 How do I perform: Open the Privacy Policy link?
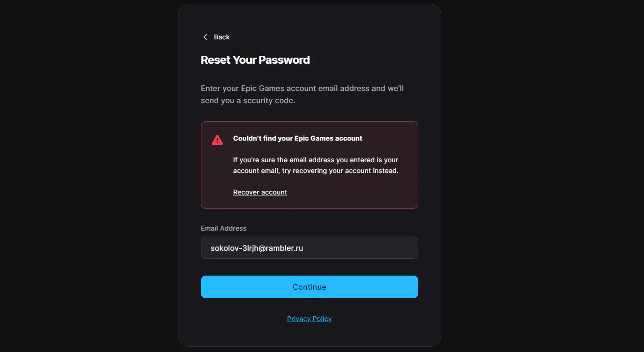point(310,319)
